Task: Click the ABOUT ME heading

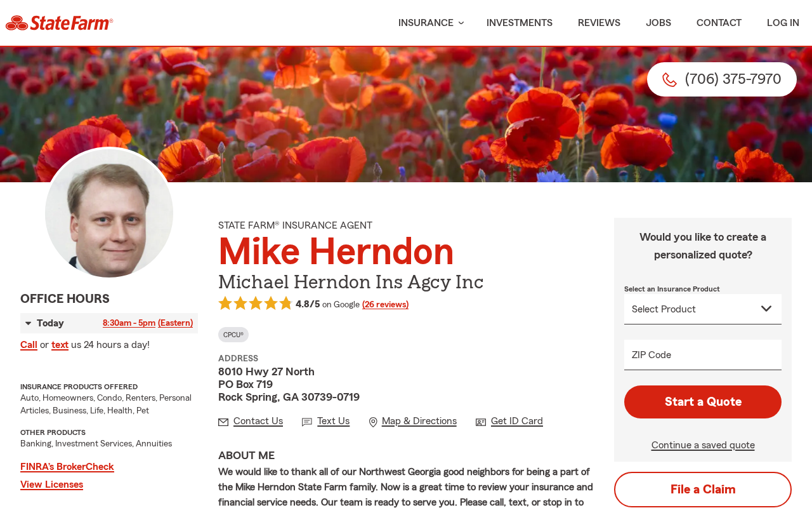Action: point(246,456)
